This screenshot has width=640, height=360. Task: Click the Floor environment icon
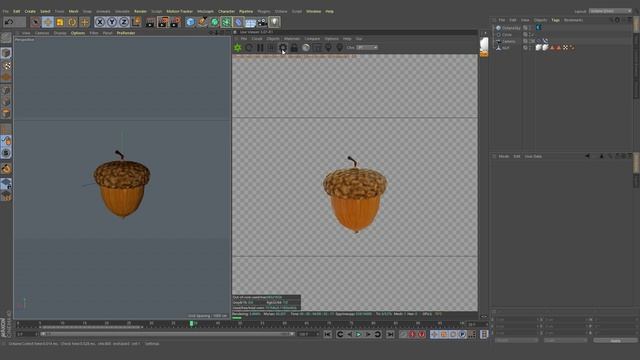tap(250, 22)
